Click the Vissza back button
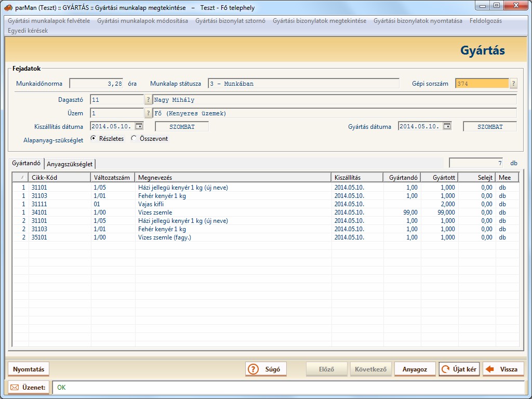Image resolution: width=532 pixels, height=399 pixels. point(503,369)
